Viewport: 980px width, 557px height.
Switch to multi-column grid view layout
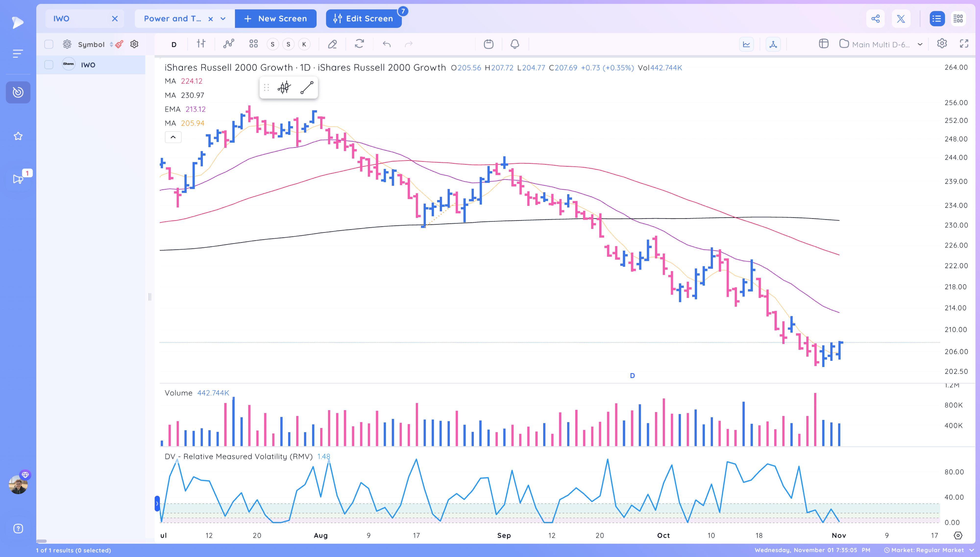click(958, 19)
